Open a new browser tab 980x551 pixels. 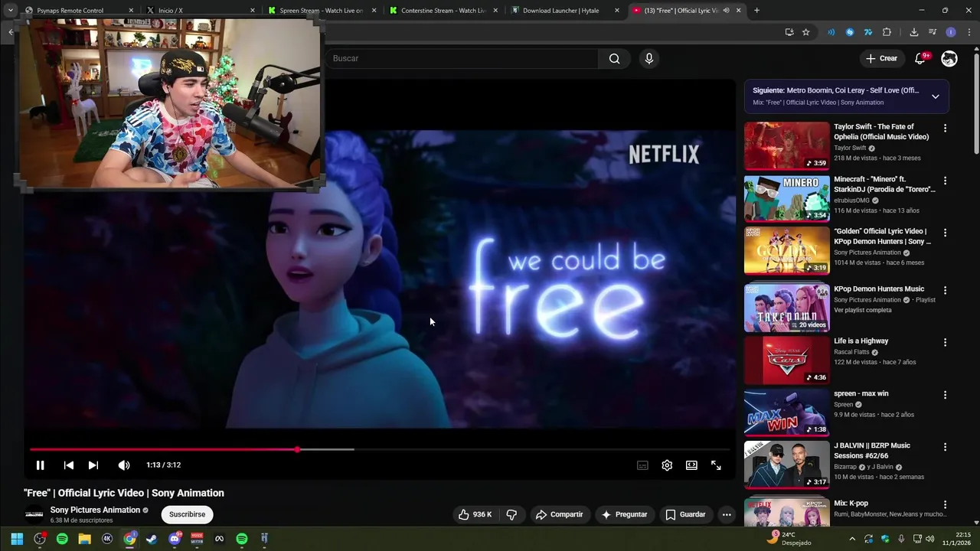(756, 11)
